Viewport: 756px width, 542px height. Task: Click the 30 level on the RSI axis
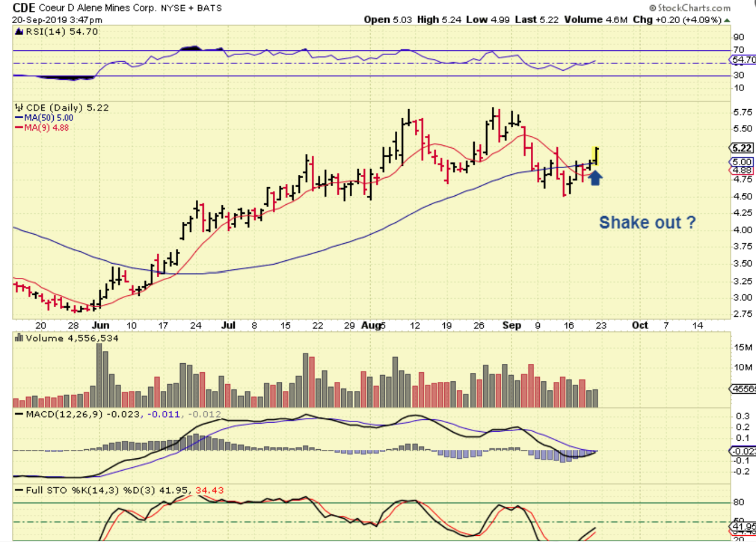coord(738,75)
